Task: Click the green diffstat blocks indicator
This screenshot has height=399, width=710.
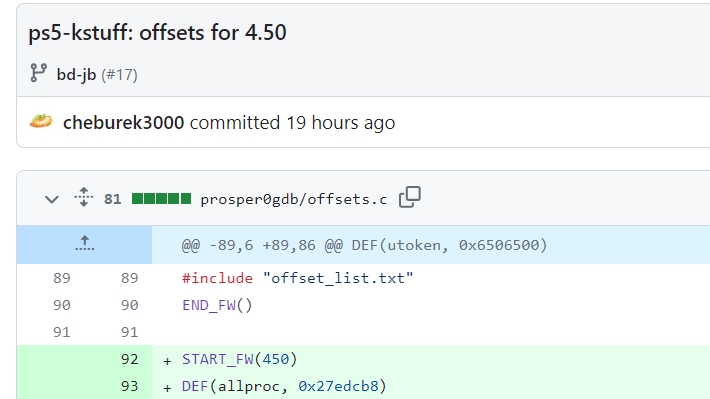Action: point(161,199)
